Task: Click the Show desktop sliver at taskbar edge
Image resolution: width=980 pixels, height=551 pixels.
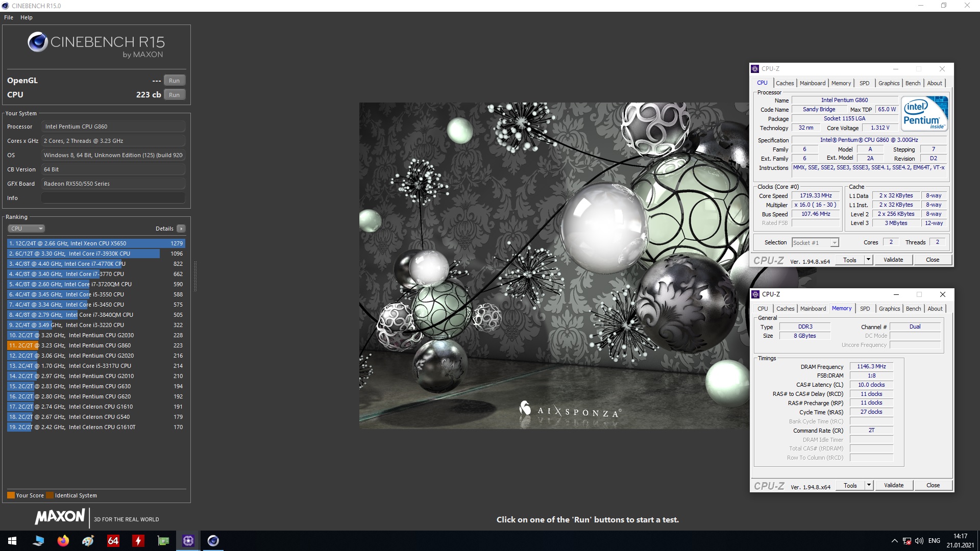Action: (978, 541)
